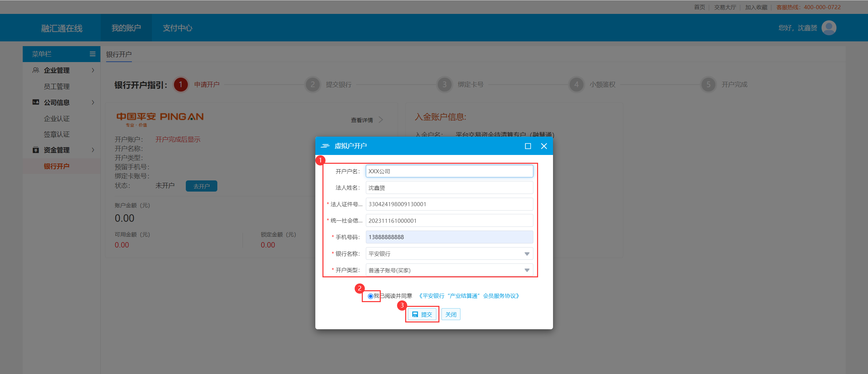
Task: Click the 手机号码 input field
Action: coord(449,237)
